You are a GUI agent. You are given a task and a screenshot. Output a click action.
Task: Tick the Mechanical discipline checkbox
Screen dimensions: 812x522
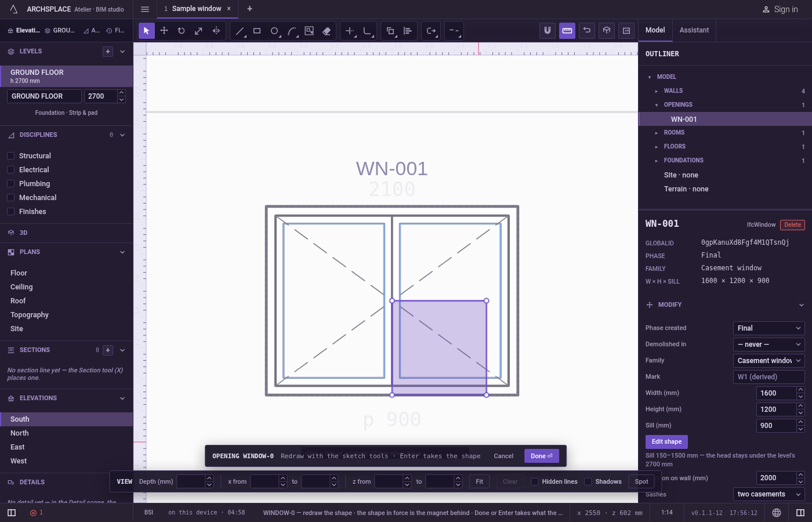coord(10,198)
